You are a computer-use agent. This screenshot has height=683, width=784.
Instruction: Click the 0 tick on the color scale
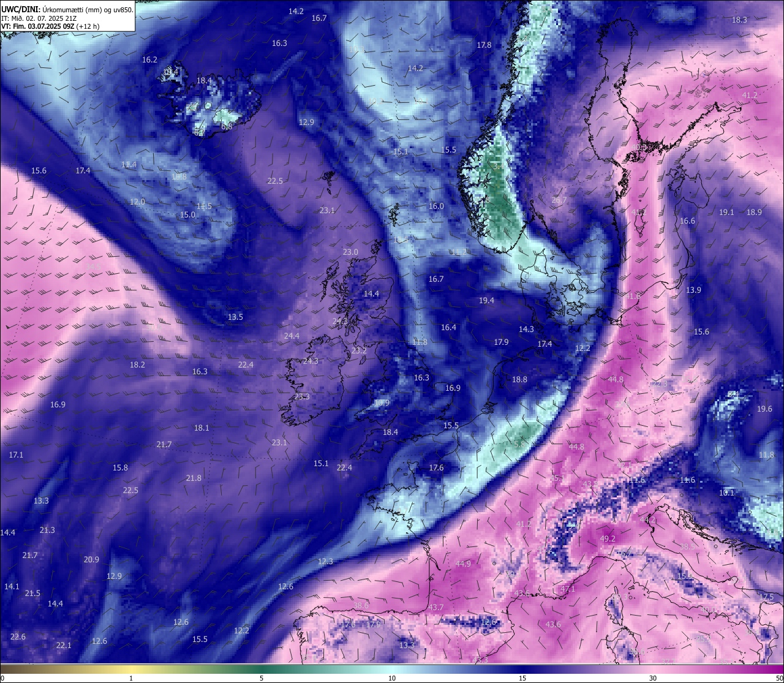[x=2, y=678]
